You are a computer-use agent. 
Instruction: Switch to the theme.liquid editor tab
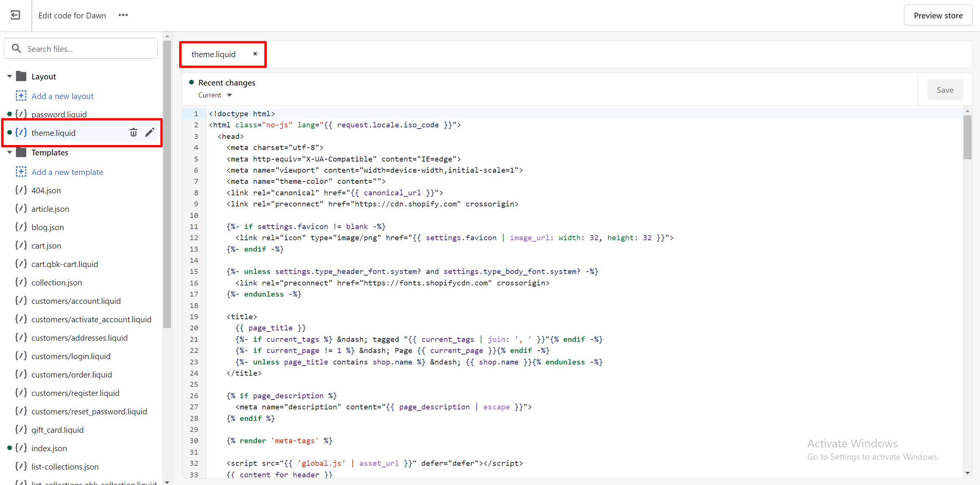click(x=213, y=54)
